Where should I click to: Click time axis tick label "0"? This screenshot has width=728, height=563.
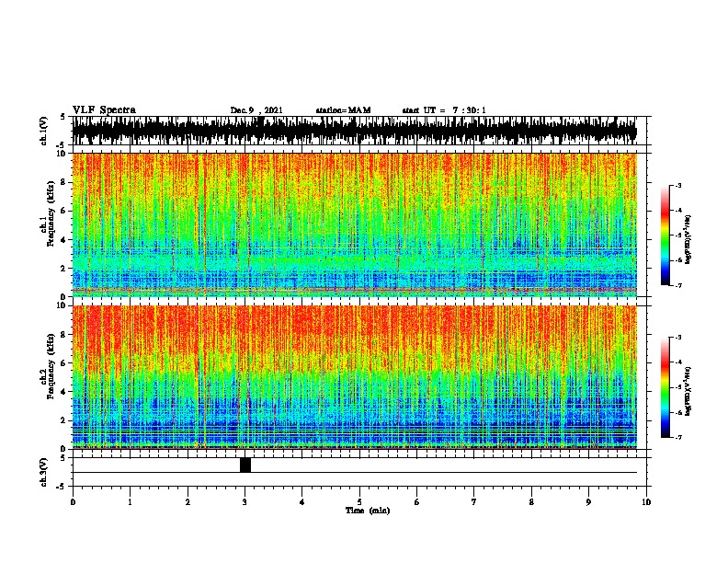[x=73, y=502]
